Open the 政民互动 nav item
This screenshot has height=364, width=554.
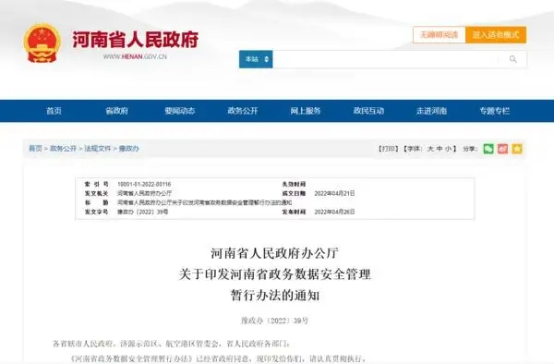(x=369, y=111)
